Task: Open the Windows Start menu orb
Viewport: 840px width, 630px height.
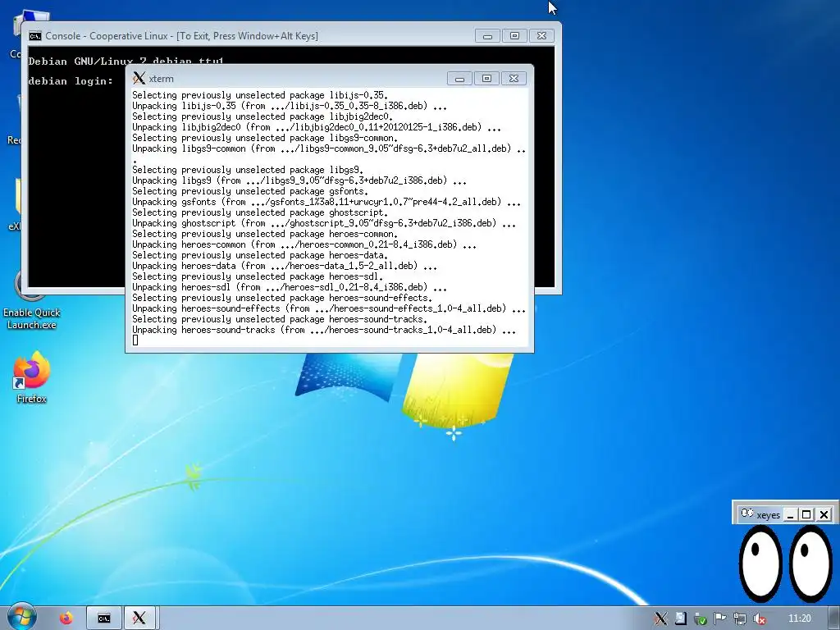Action: 21,617
